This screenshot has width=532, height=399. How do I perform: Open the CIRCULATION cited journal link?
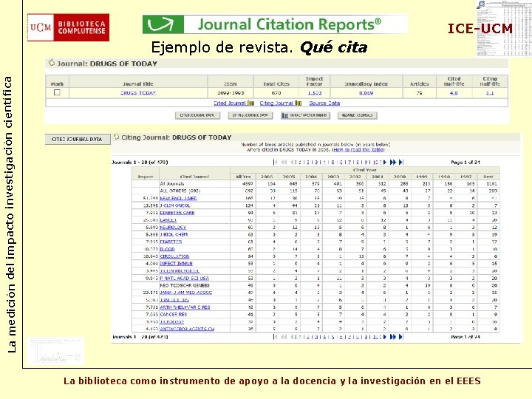click(x=174, y=256)
